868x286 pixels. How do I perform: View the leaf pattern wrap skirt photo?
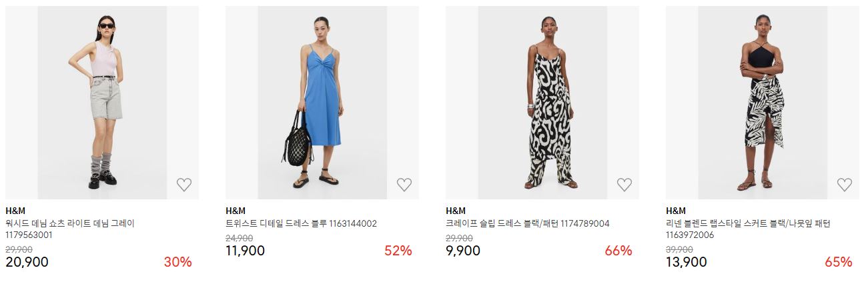[x=763, y=103]
